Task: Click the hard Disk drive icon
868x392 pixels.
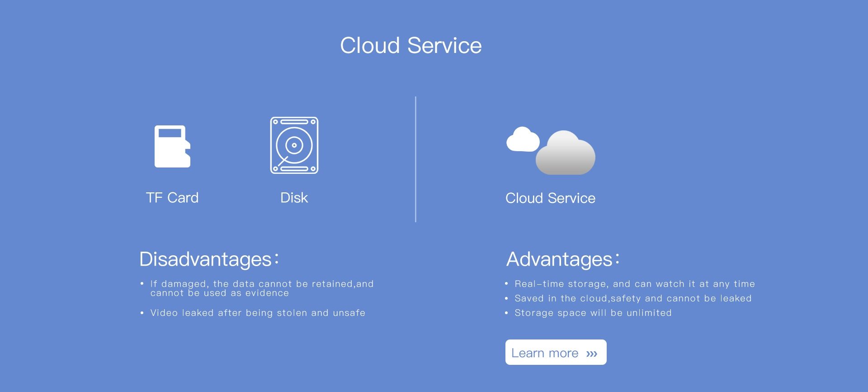Action: (x=294, y=145)
